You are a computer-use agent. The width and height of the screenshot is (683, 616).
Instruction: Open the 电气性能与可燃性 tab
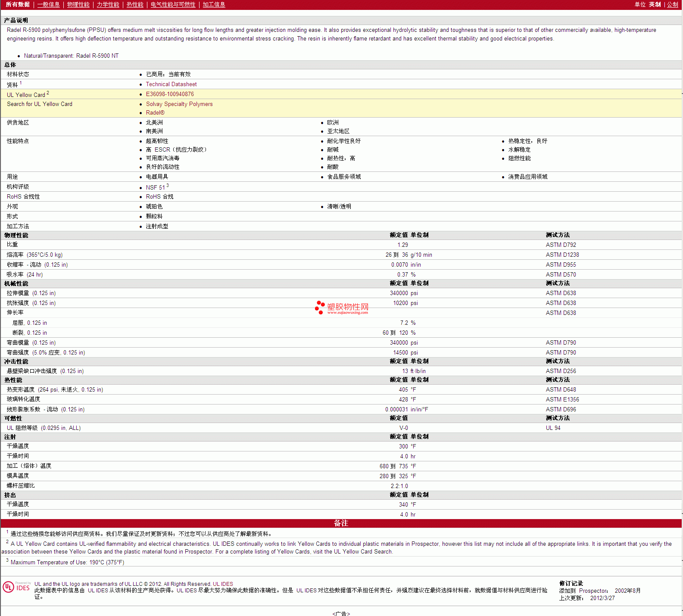pos(173,4)
